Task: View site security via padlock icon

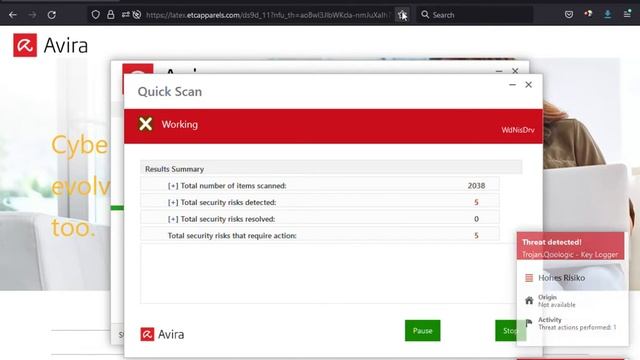Action: click(x=111, y=15)
